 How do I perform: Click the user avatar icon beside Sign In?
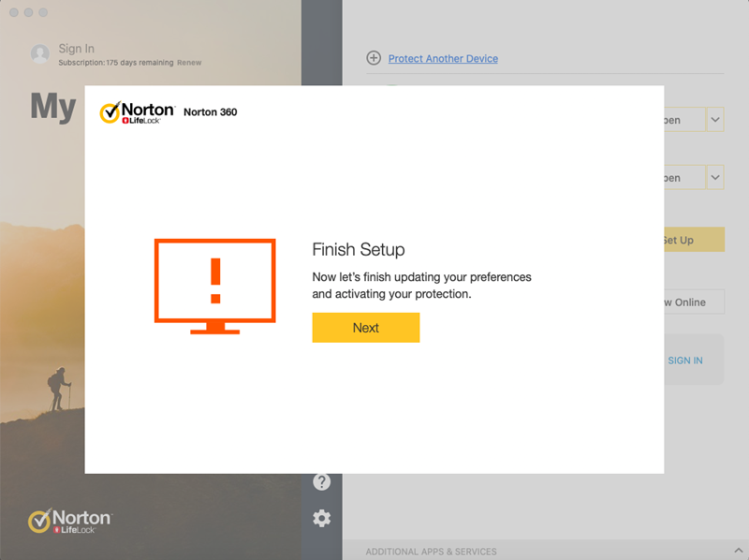pyautogui.click(x=40, y=53)
